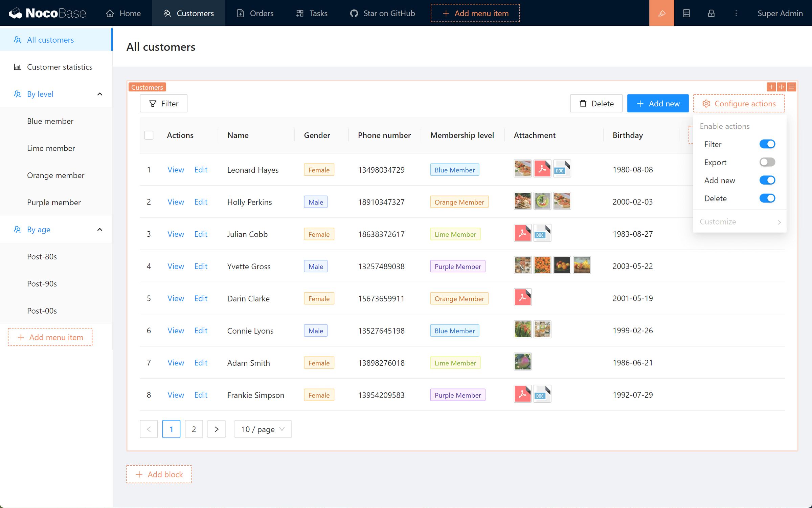This screenshot has height=508, width=812.
Task: Click the Purple Member tag for Yvette Gross
Action: point(457,266)
